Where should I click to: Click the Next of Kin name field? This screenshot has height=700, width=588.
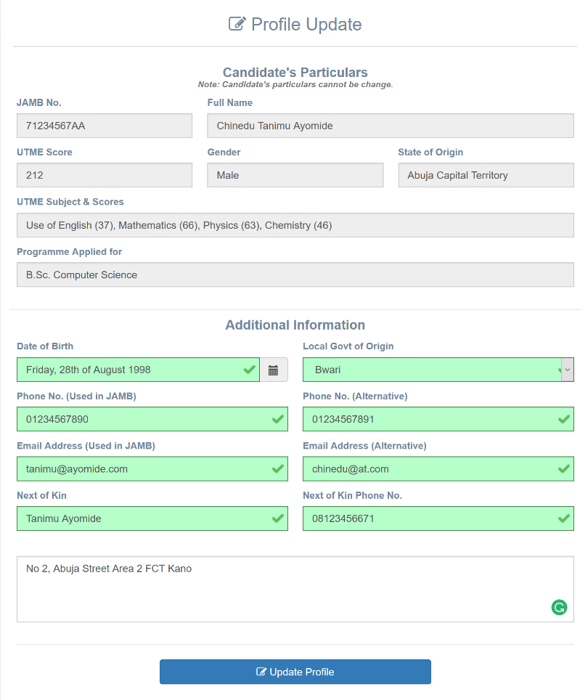point(142,518)
